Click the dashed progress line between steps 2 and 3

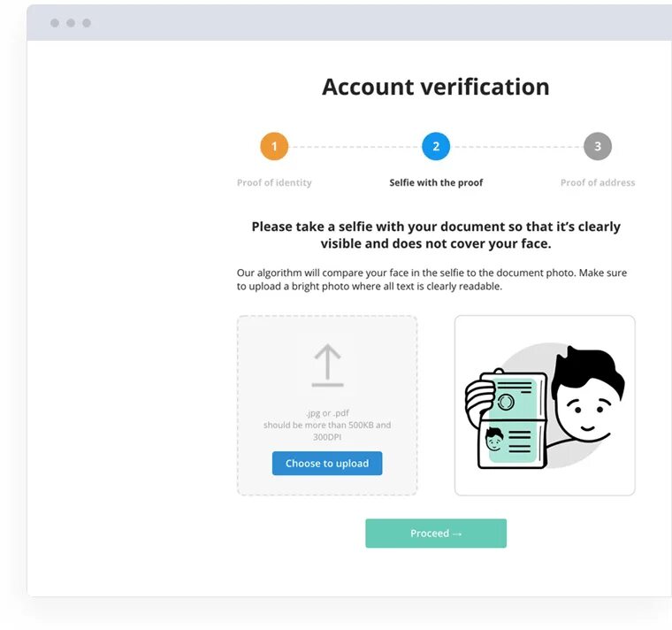(517, 147)
